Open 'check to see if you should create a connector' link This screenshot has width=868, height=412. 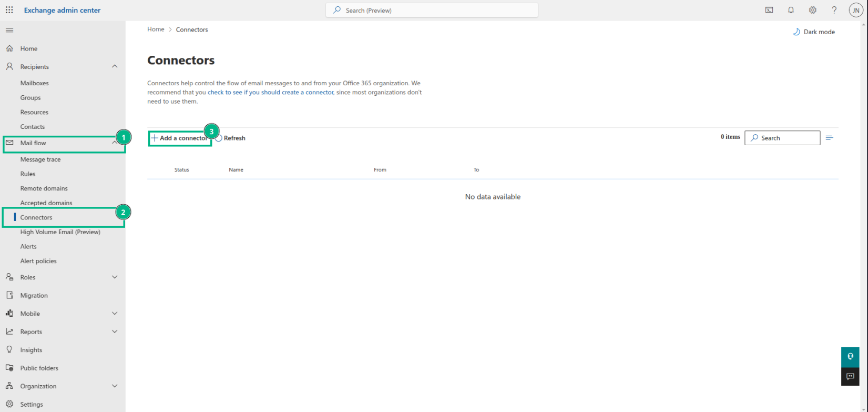tap(270, 92)
